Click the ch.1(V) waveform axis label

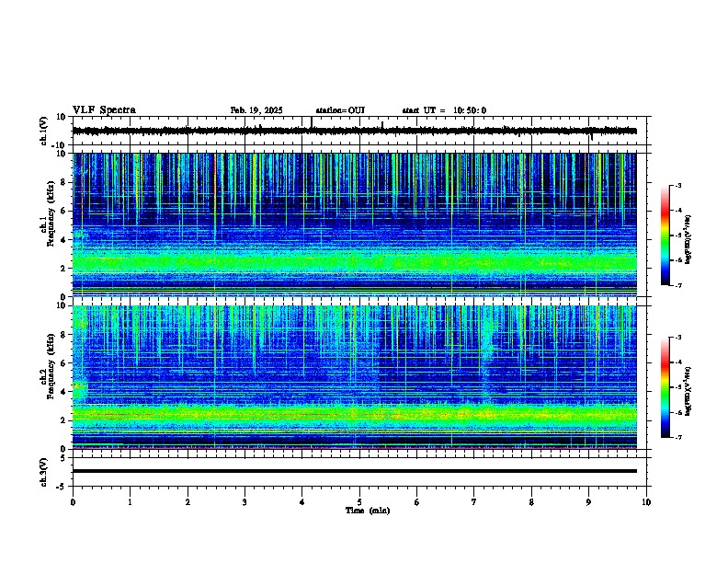coord(44,131)
